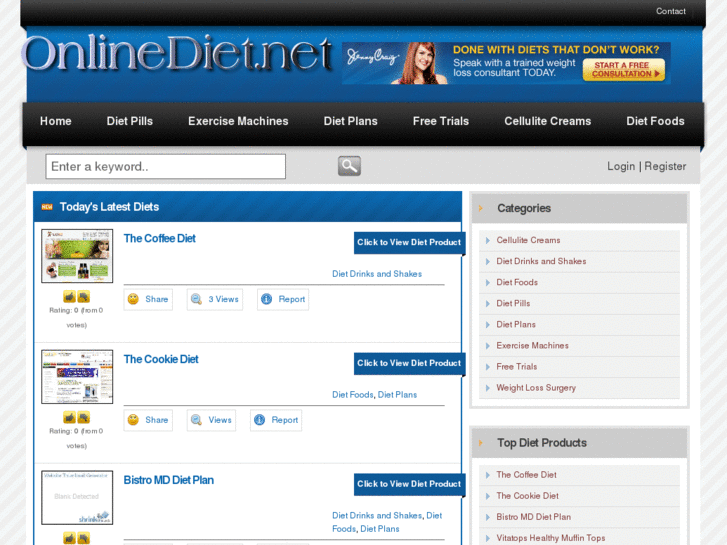Open Bistro MD Diet Plan thumbnail
727x545 pixels.
tap(77, 498)
